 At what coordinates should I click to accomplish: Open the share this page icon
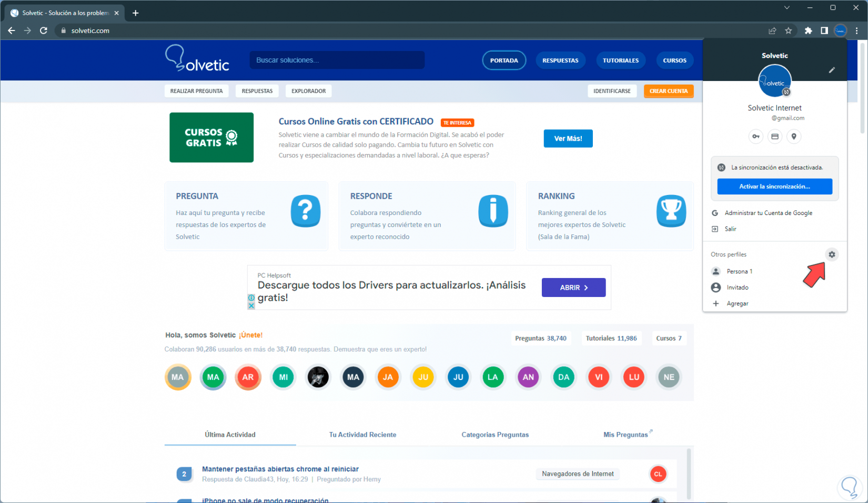click(772, 30)
